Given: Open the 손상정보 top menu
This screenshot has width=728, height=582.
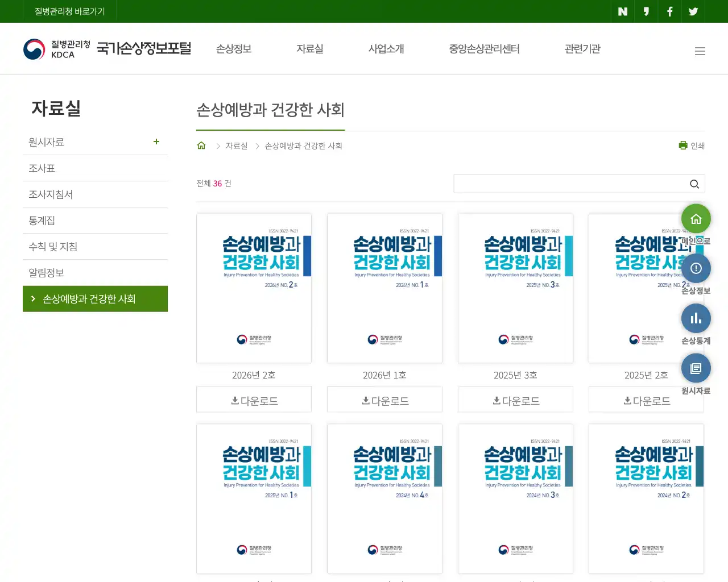Looking at the screenshot, I should click(234, 49).
